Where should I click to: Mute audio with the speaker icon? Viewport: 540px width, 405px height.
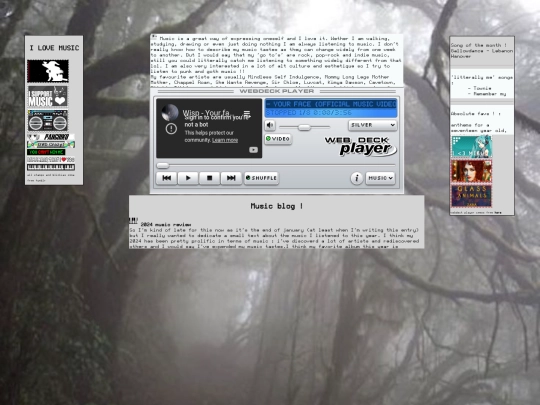coord(270,125)
